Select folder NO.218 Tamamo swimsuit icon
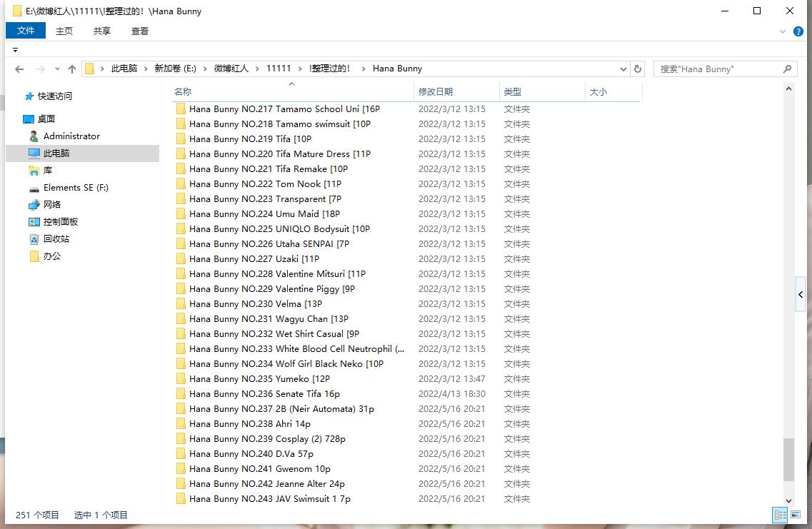The height and width of the screenshot is (529, 812). tap(181, 124)
